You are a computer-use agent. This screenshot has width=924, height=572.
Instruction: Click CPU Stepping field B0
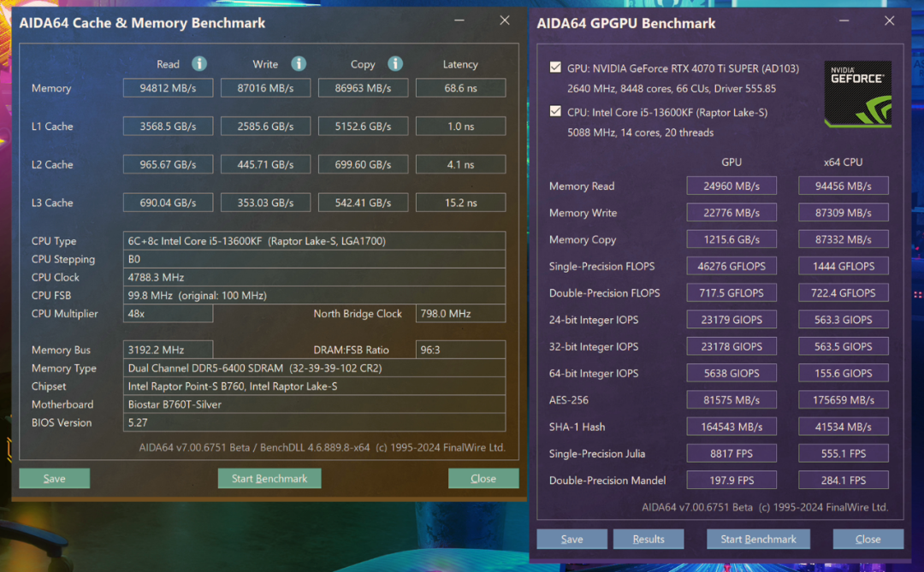coord(314,259)
